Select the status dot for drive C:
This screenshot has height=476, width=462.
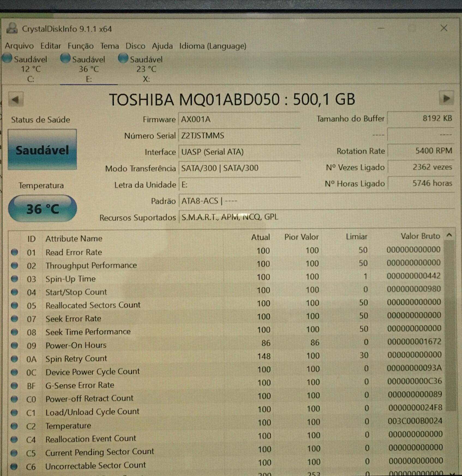point(7,58)
